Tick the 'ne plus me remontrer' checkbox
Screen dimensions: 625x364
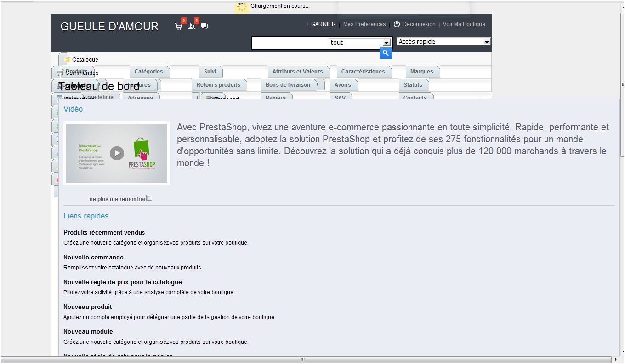pos(149,198)
